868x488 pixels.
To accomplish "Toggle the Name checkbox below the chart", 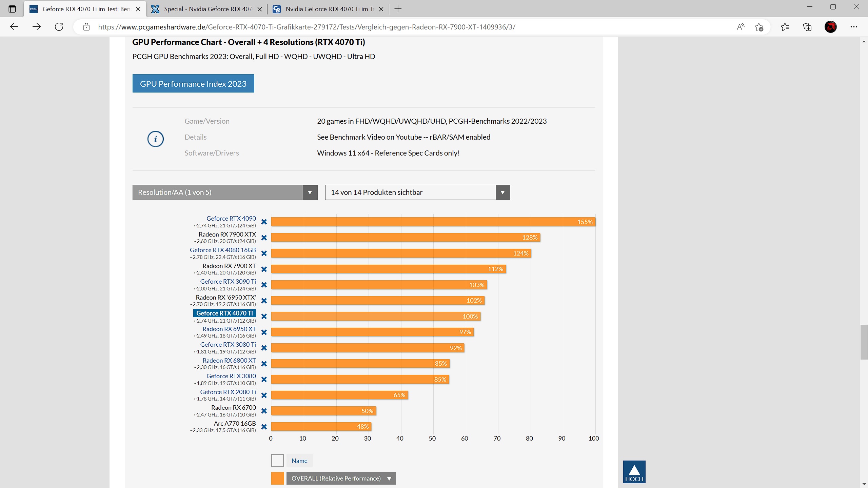I will pos(277,461).
